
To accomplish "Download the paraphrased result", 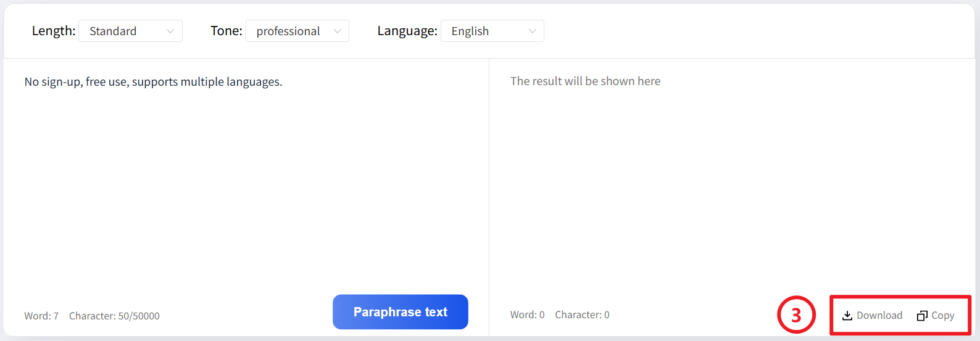I will tap(872, 315).
